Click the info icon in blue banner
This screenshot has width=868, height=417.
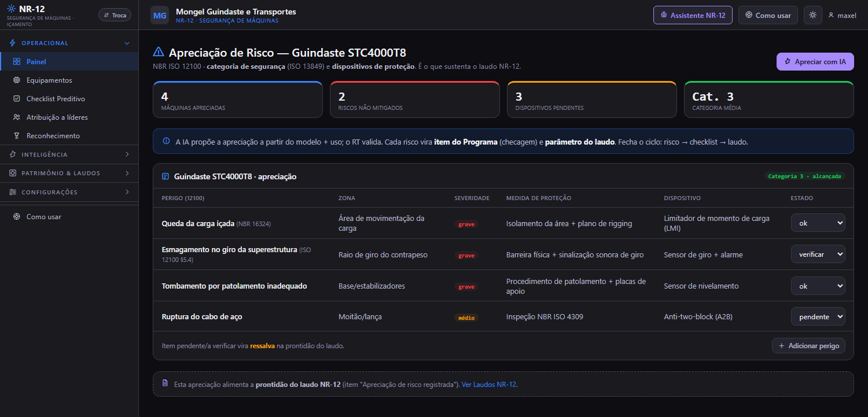166,141
